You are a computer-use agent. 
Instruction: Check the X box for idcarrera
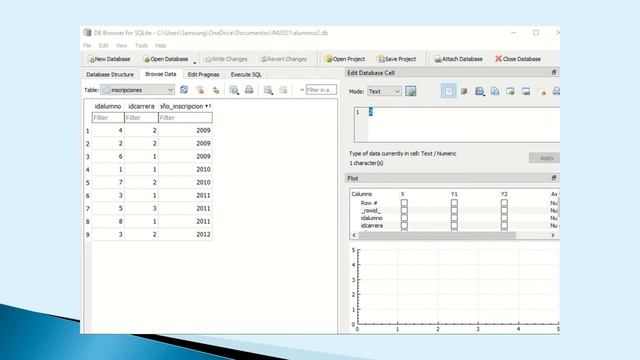point(404,225)
